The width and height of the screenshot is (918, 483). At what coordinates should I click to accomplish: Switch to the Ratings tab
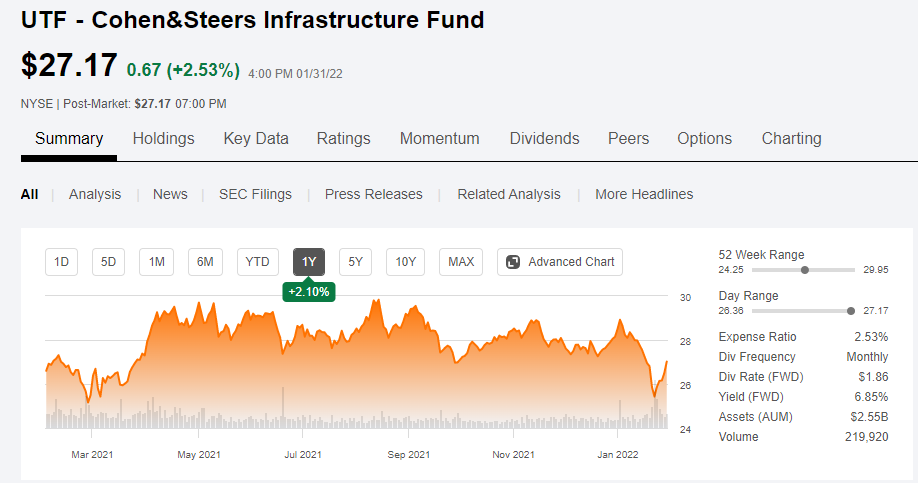(344, 139)
